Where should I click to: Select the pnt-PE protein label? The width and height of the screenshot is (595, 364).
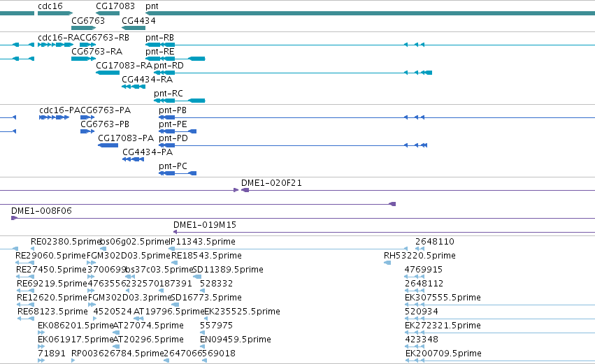click(x=173, y=124)
